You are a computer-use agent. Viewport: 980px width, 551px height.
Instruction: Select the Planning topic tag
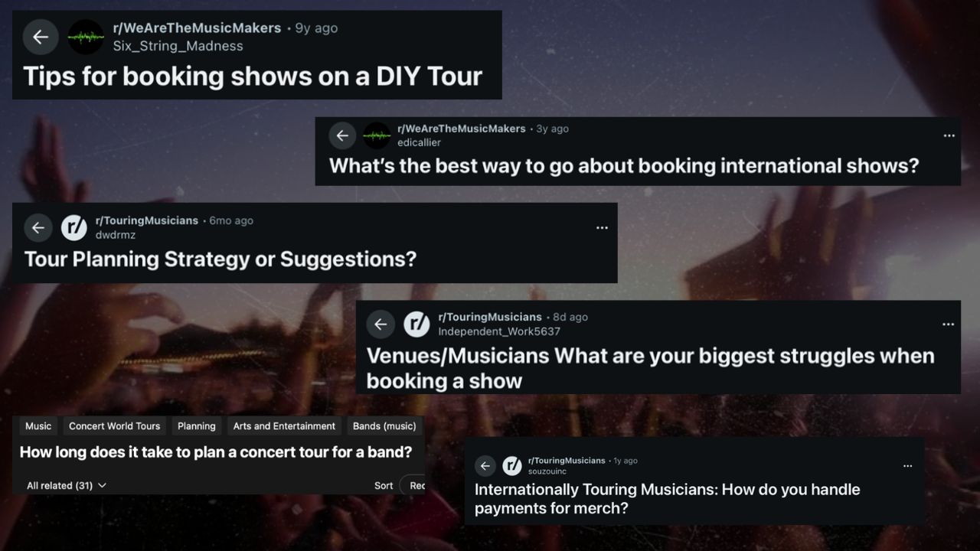point(196,426)
